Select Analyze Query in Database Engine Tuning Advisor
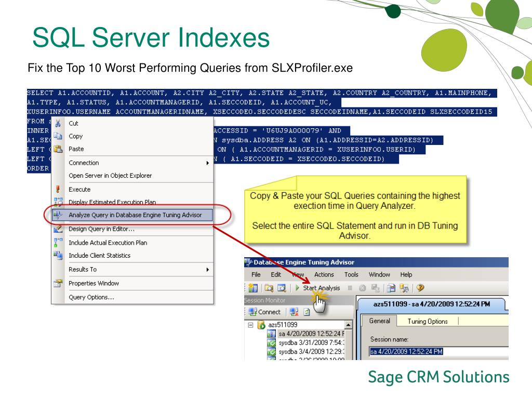This screenshot has width=532, height=399. point(132,215)
